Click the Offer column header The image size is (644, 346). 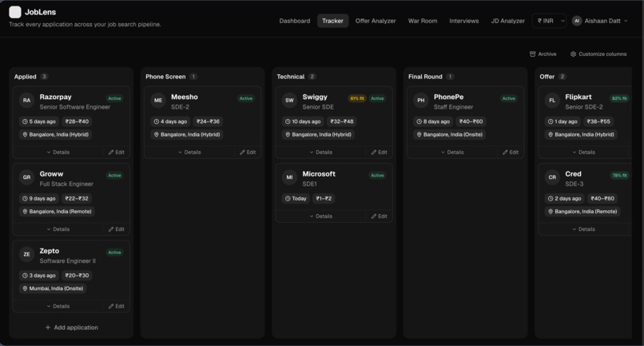tap(547, 77)
